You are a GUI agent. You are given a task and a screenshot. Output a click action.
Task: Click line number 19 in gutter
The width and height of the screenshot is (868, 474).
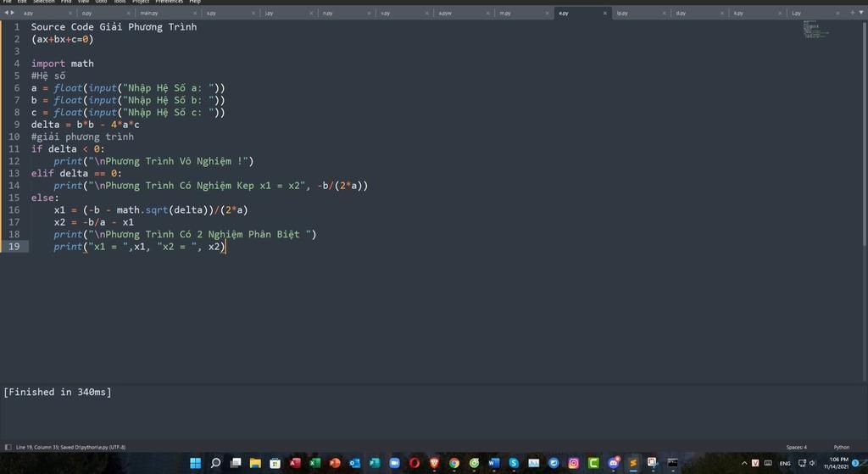[x=14, y=247]
